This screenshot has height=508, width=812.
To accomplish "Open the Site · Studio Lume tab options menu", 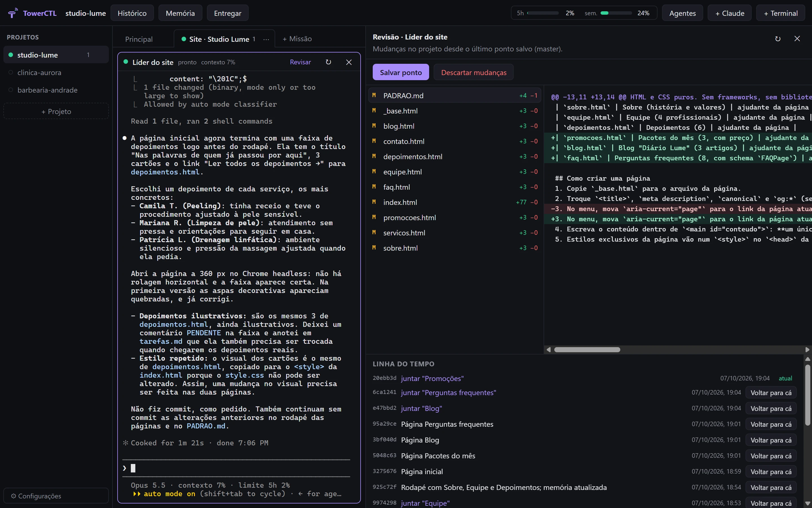I will [266, 39].
